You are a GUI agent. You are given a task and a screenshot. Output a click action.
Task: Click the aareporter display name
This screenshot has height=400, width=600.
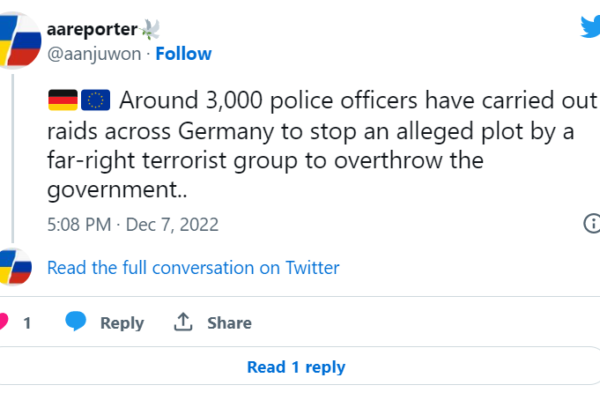point(92,29)
